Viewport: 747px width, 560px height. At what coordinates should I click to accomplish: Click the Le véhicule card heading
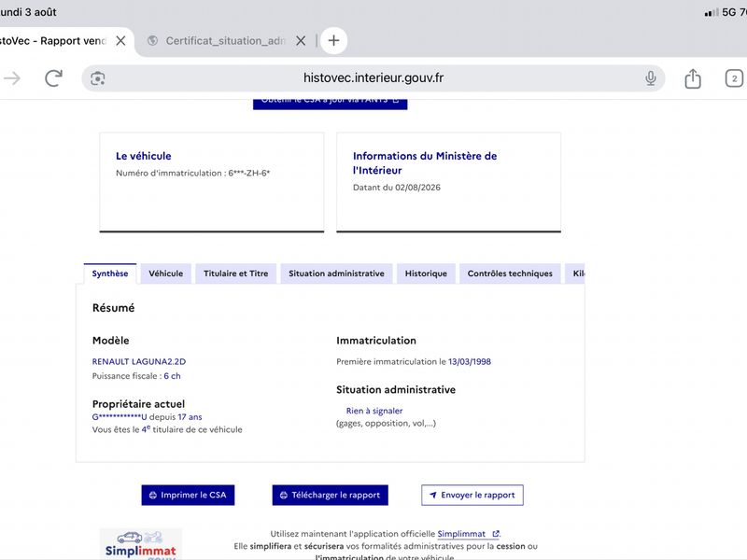[x=144, y=156]
